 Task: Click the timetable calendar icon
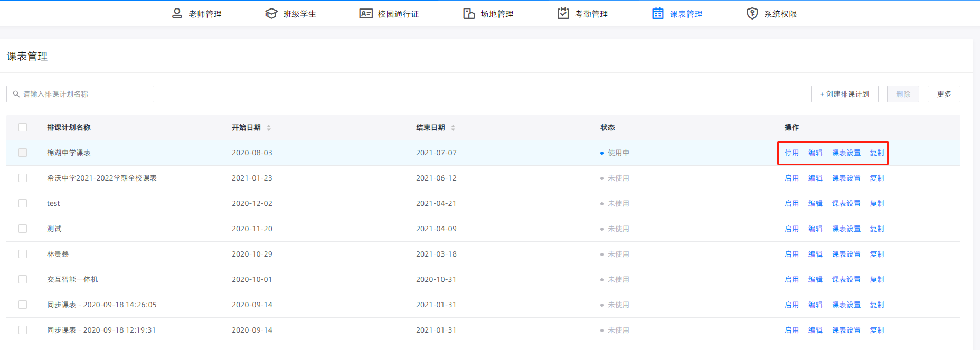pos(658,13)
